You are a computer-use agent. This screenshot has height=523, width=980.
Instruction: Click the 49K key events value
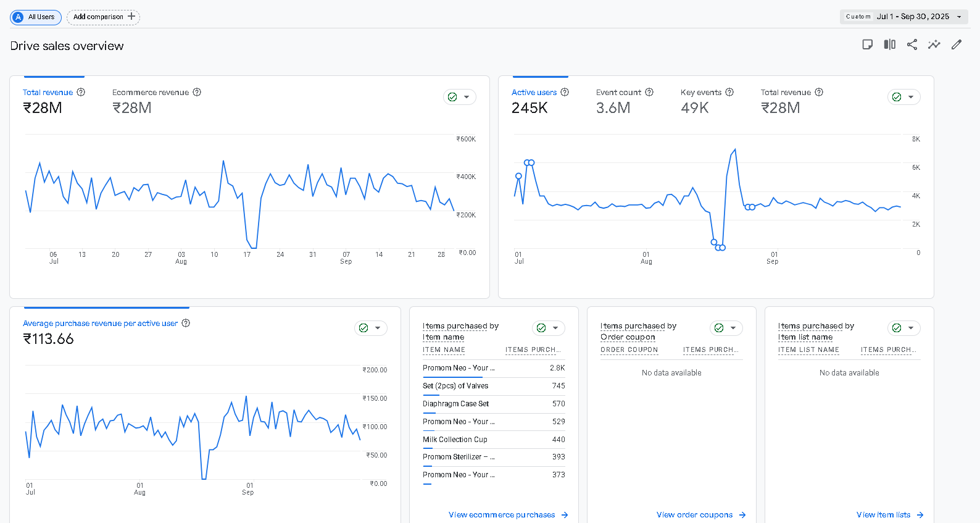pos(694,108)
